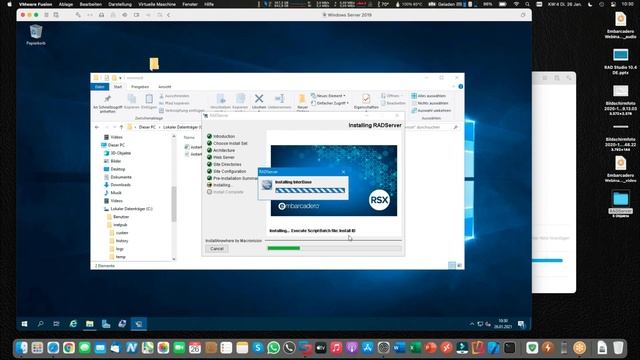
Task: Click the Explorer back arrow button
Action: (97, 127)
